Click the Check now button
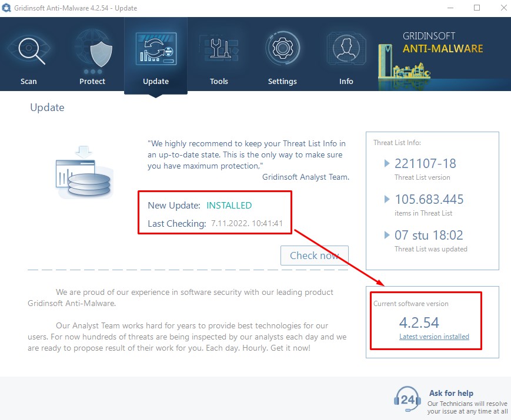511x420 pixels. pyautogui.click(x=315, y=256)
